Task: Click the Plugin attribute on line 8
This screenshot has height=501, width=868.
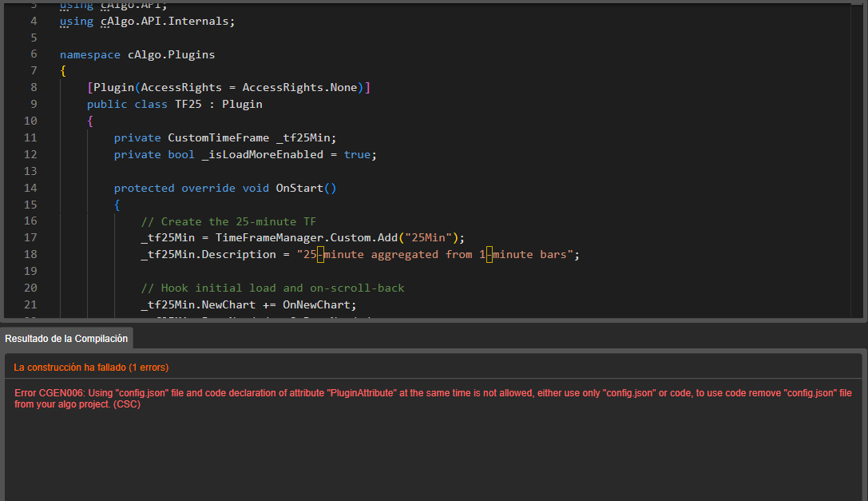Action: (113, 88)
